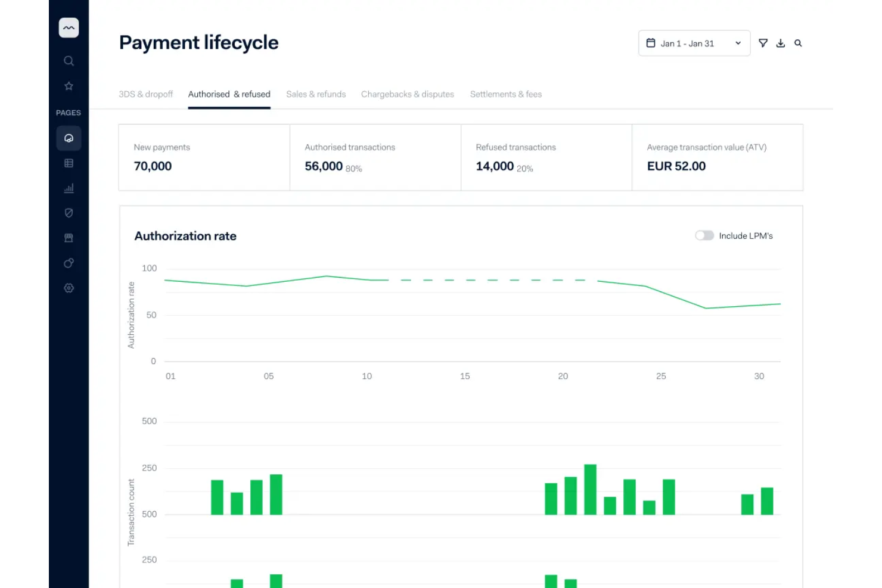Click the Refused transactions summary card
The image size is (882, 588).
coord(546,157)
